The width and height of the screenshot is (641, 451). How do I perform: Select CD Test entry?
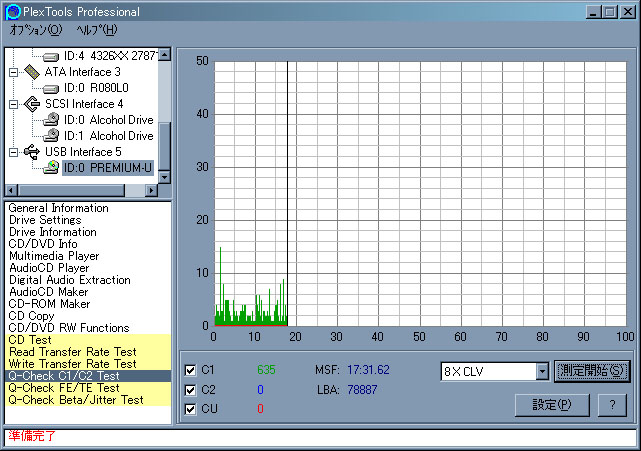pyautogui.click(x=88, y=340)
